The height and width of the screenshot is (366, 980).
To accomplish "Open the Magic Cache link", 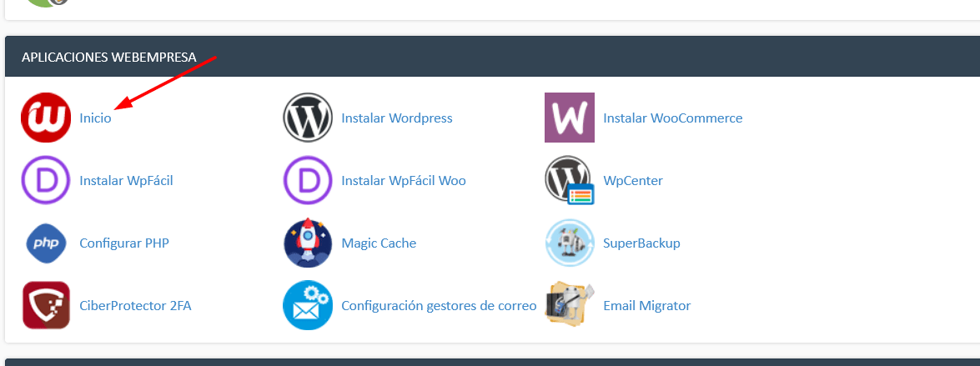I will 379,243.
